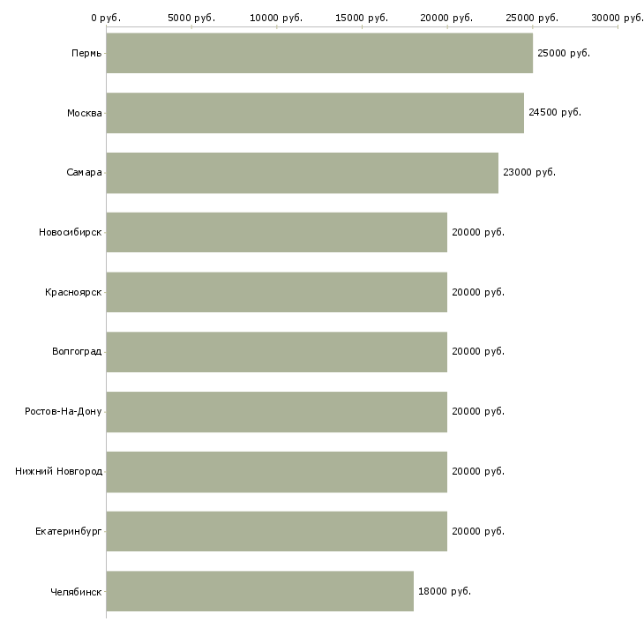This screenshot has width=644, height=644.
Task: Click the 25000 руб. value label for Пермь
Action: click(x=564, y=54)
